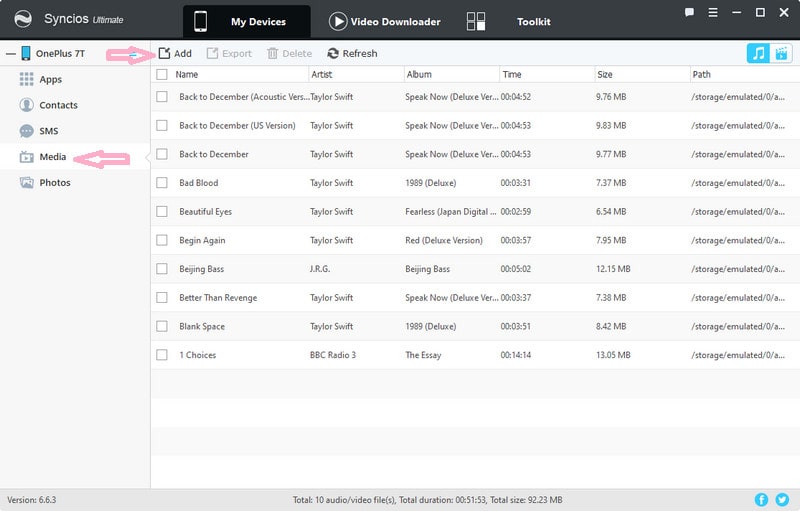The image size is (800, 511).
Task: Click the Apps grid icon
Action: pos(26,79)
